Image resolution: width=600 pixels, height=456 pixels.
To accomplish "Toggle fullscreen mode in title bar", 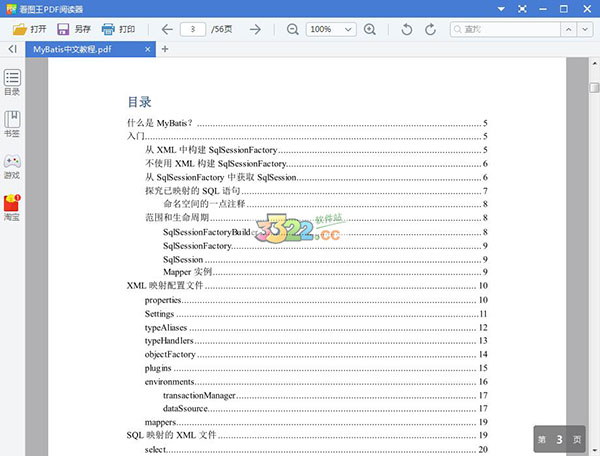I will [522, 9].
